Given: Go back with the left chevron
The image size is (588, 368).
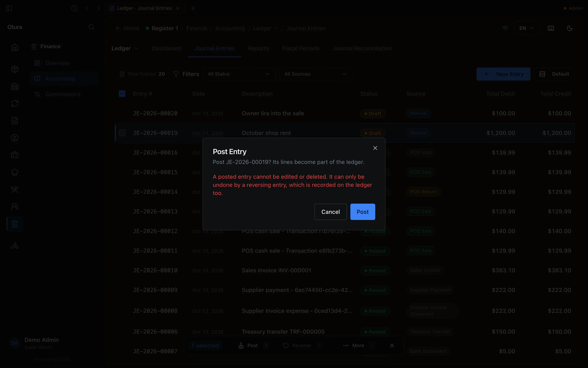Looking at the screenshot, I should (87, 8).
